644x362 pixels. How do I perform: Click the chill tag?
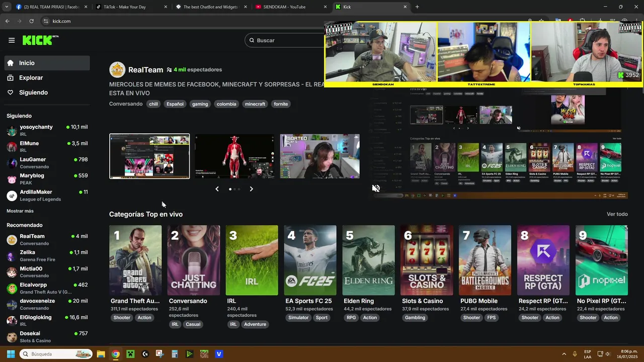[153, 104]
